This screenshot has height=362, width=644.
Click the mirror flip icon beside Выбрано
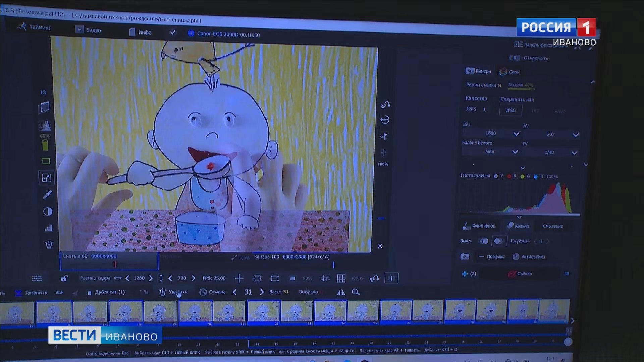[x=341, y=292]
